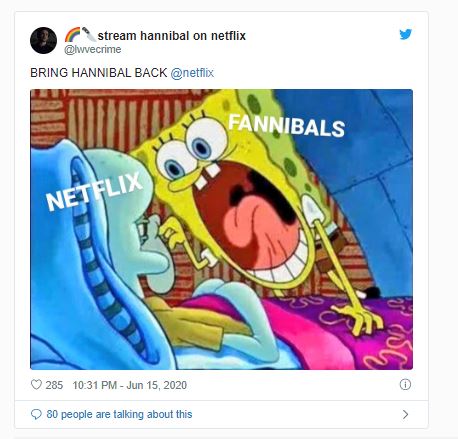Open '80 people are talking about this'
458x439 pixels.
119,414
